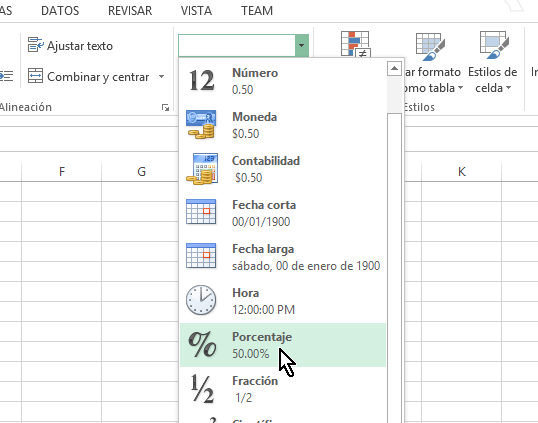538x423 pixels.
Task: Choose the Moneda coins icon
Action: point(201,125)
